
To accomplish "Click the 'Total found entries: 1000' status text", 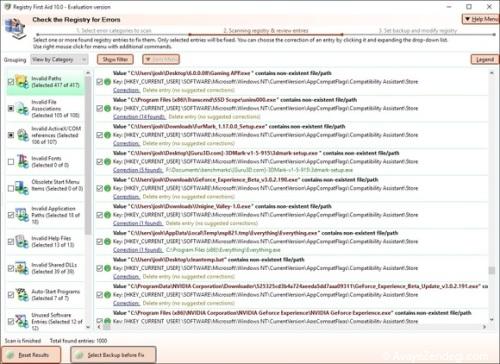I will point(78,341).
